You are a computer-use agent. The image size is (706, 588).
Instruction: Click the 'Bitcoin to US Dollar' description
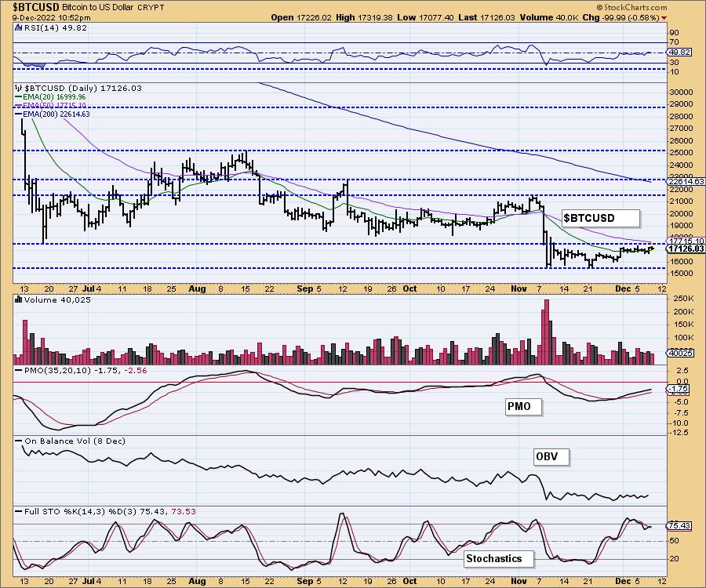pos(99,8)
